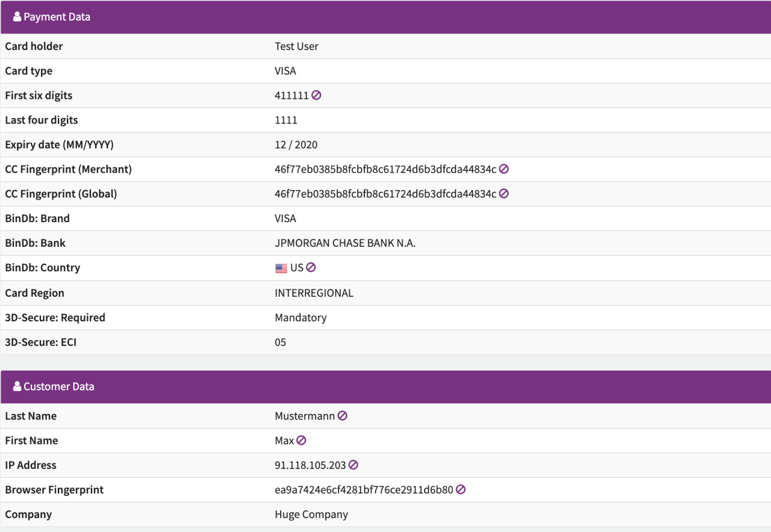Click the VISA value in Card type row
Screen dimensions: 771x532
click(286, 71)
